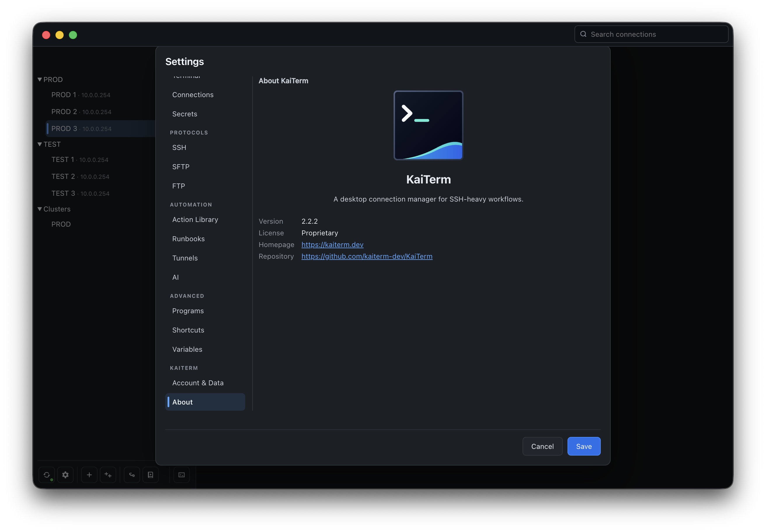Collapse the top-level PROD group triangle

(40, 79)
